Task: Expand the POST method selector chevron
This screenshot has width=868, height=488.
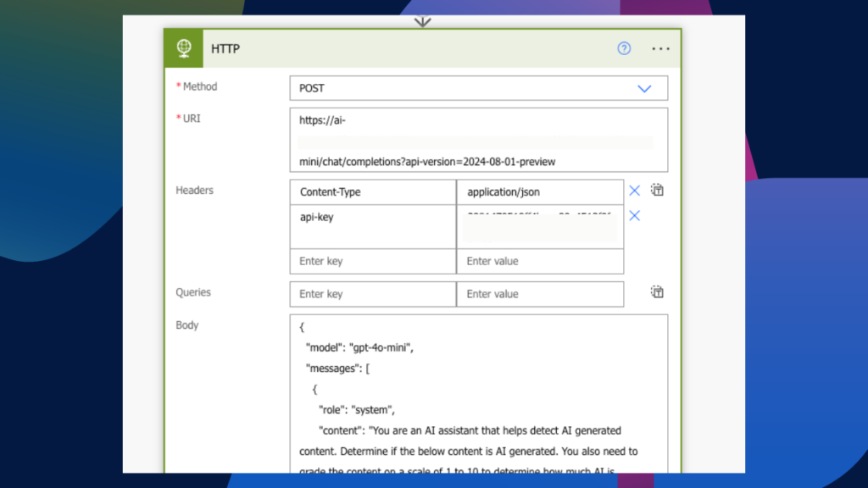Action: [x=644, y=87]
